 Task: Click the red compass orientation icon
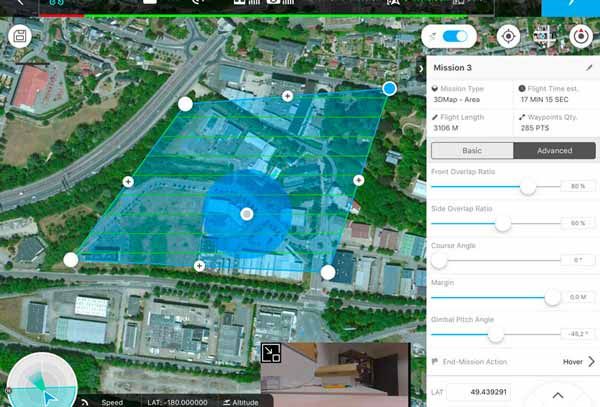[580, 36]
